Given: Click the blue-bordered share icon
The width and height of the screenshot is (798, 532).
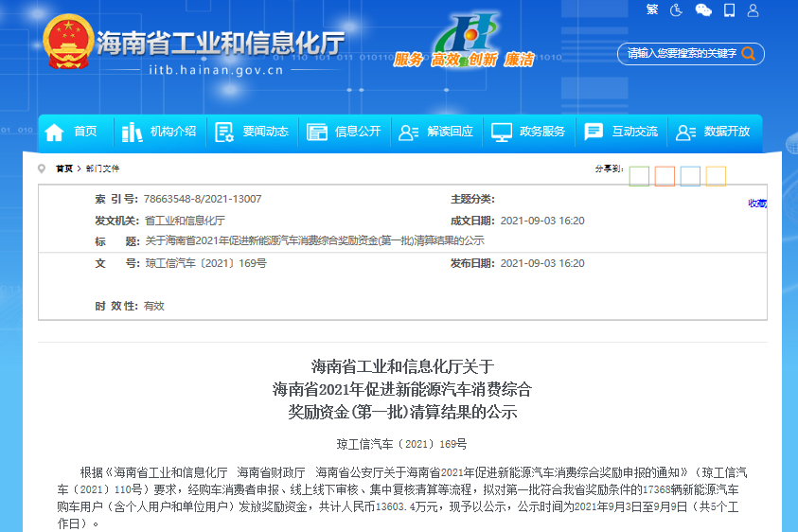Looking at the screenshot, I should [x=690, y=176].
